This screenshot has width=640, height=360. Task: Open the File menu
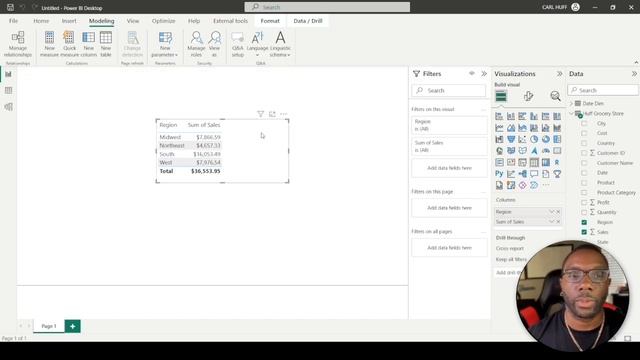pyautogui.click(x=13, y=21)
